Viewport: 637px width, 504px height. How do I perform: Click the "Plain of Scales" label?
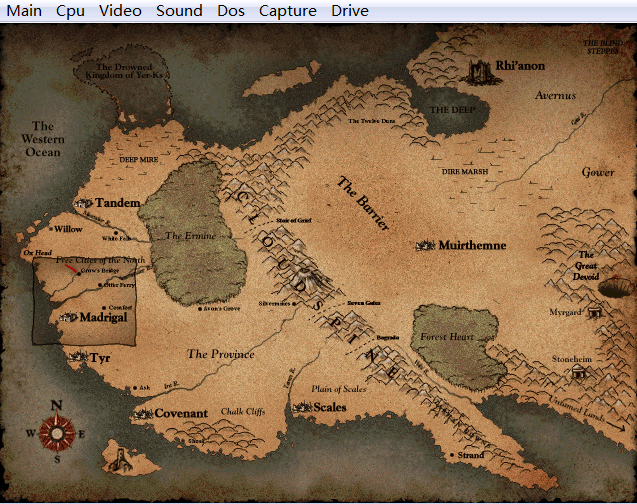point(339,389)
